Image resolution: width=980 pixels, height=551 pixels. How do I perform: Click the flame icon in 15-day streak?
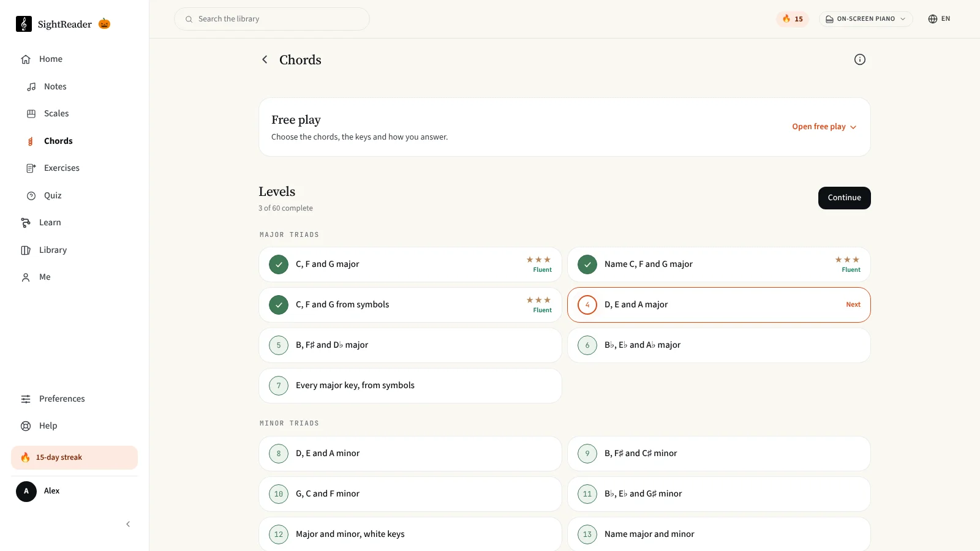(x=25, y=457)
